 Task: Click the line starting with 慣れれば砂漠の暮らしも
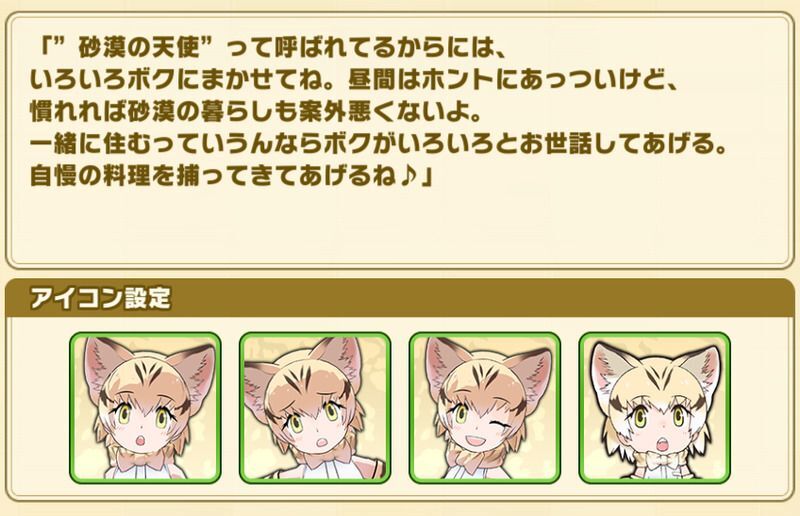coord(256,112)
